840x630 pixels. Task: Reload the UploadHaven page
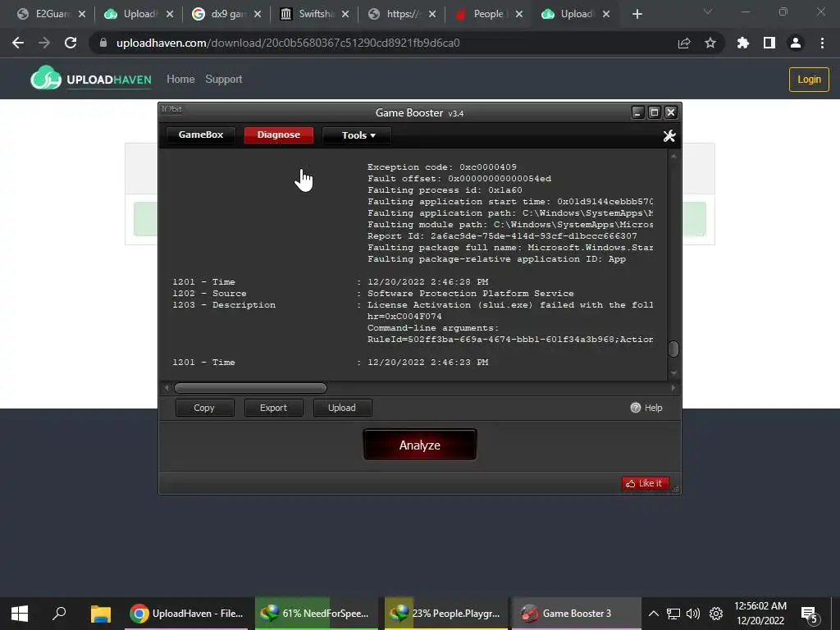[71, 43]
